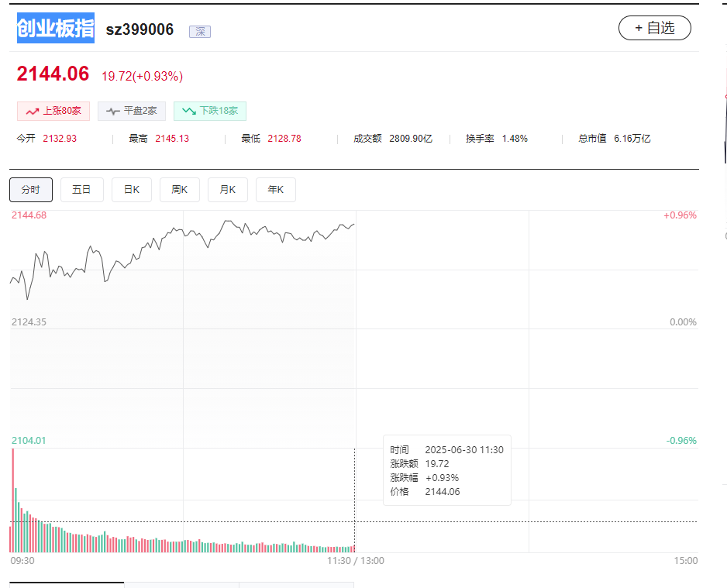Screen dimensions: 727x588
Task: Click the price tooltip showing 2025-06-30 11:30
Action: [x=447, y=470]
